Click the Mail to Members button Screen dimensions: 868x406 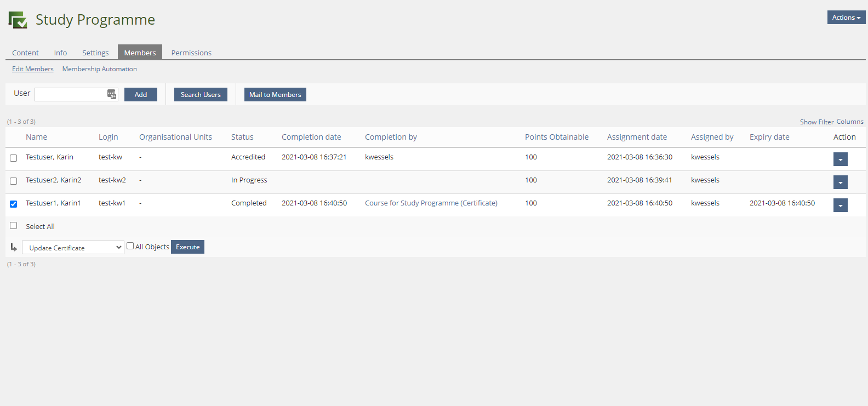click(275, 95)
